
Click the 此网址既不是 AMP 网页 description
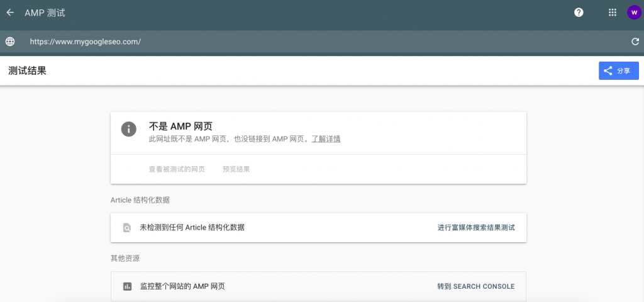click(229, 139)
